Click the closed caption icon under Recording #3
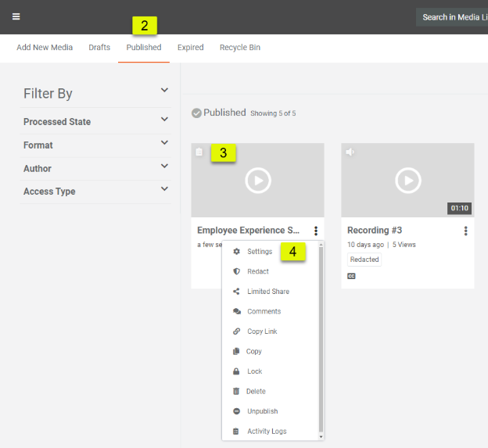Screen dimensions: 488x448 [x=351, y=276]
